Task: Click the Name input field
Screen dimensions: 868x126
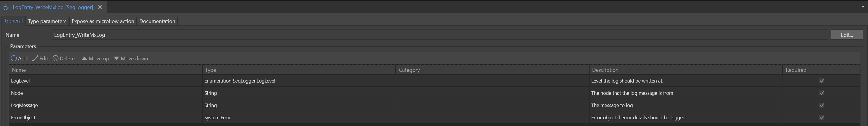Action: [439, 35]
